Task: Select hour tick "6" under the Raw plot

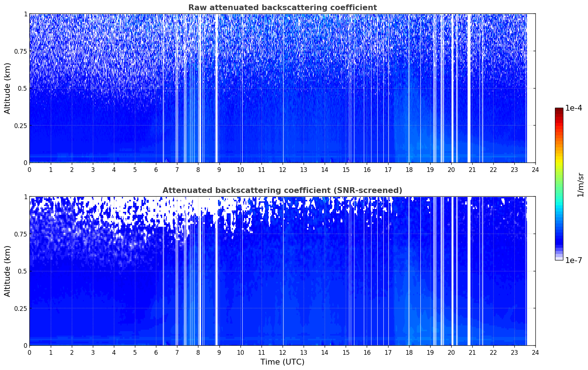Action: point(156,169)
